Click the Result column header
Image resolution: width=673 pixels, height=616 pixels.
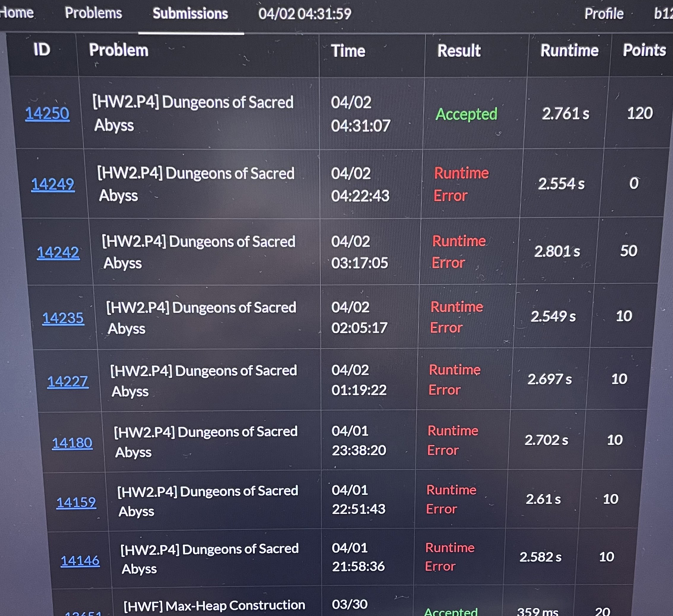459,51
